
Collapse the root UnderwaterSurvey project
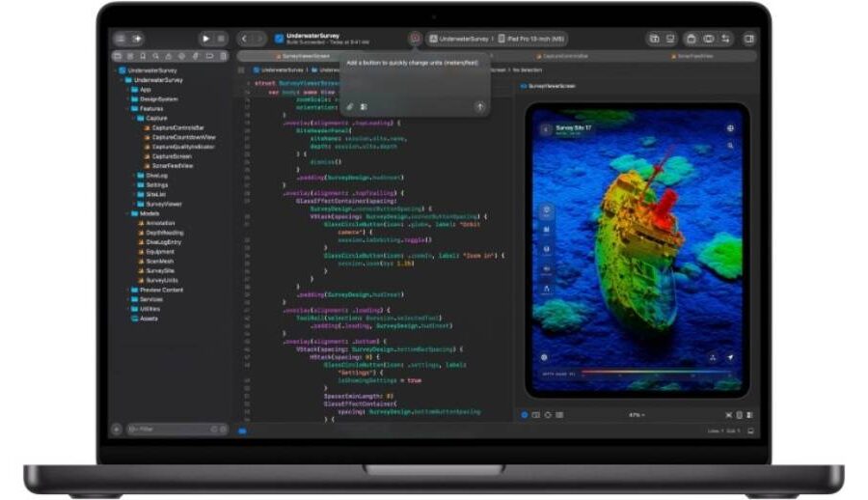click(117, 70)
